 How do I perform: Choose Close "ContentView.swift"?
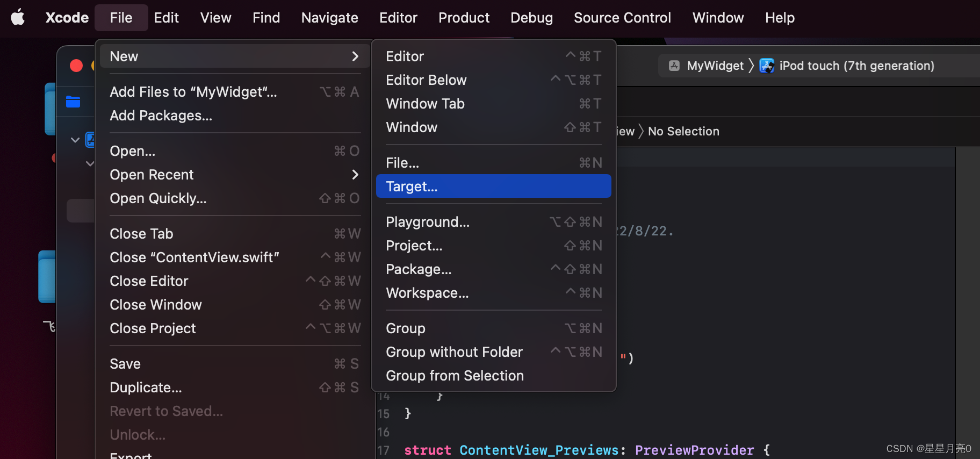pyautogui.click(x=235, y=257)
